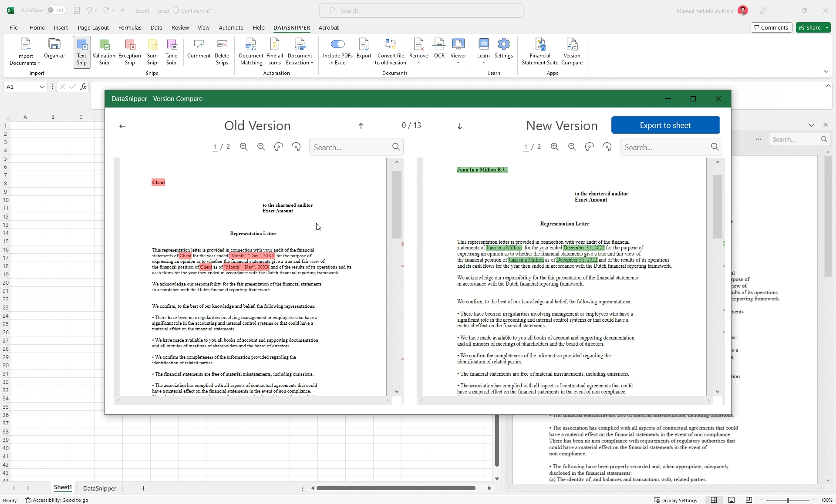This screenshot has width=836, height=504.
Task: Launch the OCR tool
Action: click(439, 50)
